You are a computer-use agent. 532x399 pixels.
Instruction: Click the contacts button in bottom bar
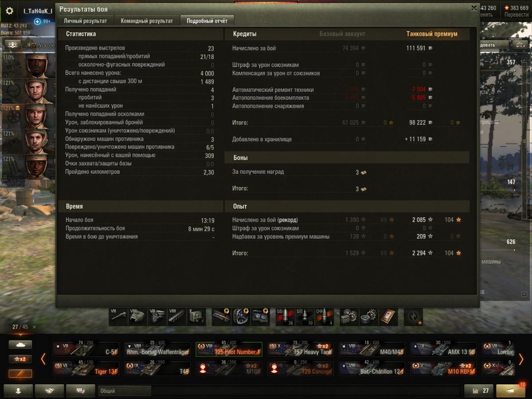click(x=19, y=391)
